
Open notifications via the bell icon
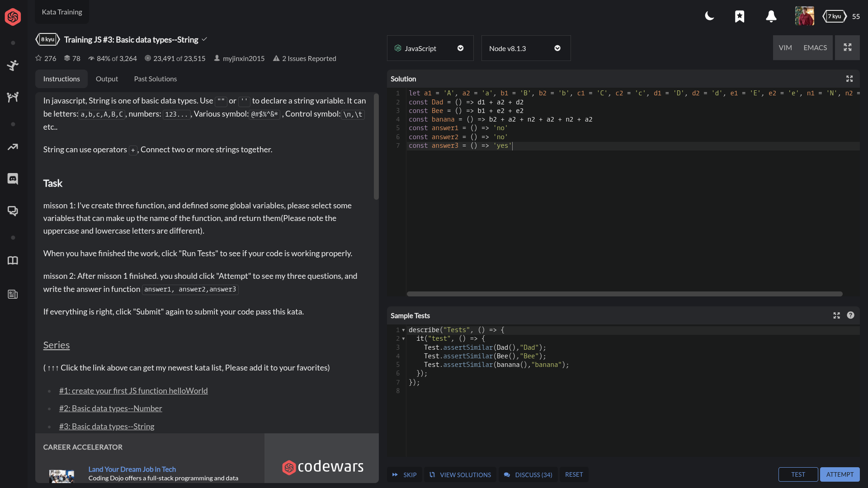coord(771,16)
